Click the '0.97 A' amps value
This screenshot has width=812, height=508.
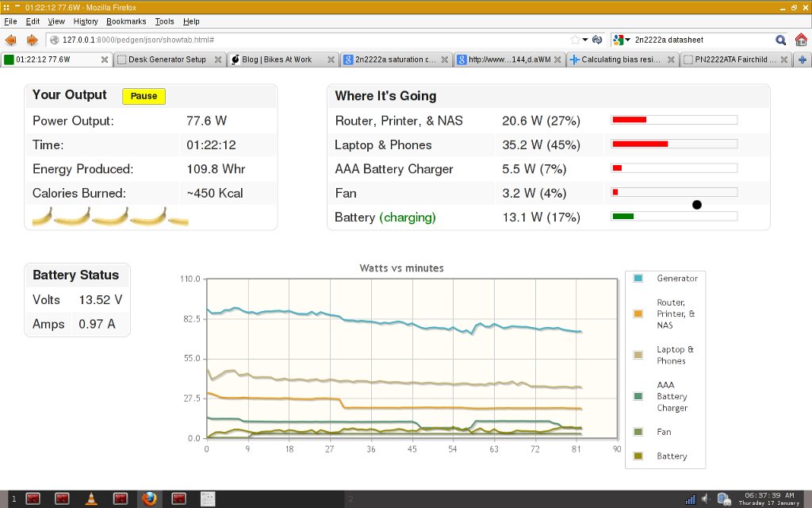point(97,324)
